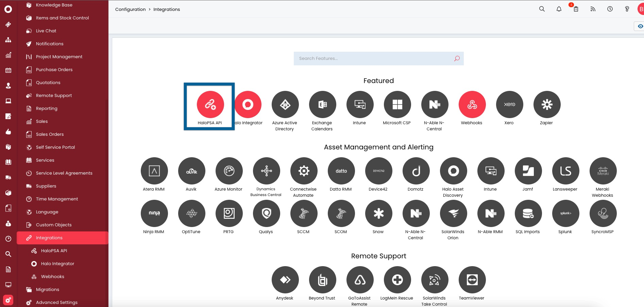Open the Exchange Calendars integration
This screenshot has height=307, width=644.
322,104
